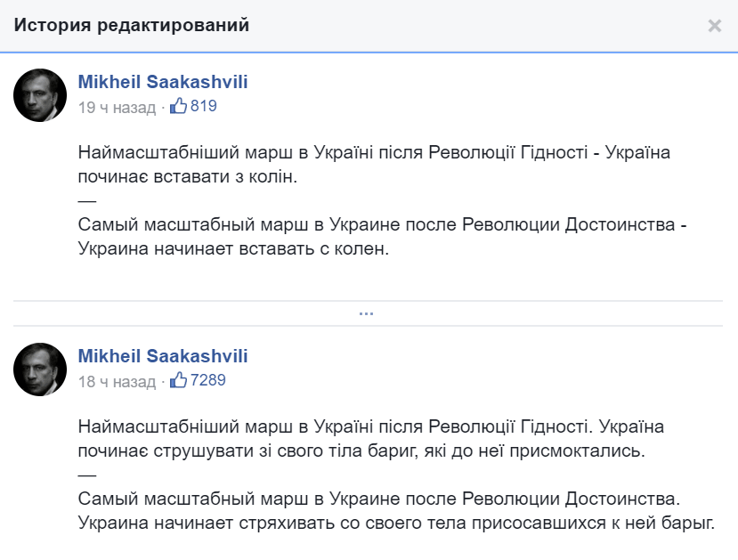View the 7289 likes count

(207, 380)
